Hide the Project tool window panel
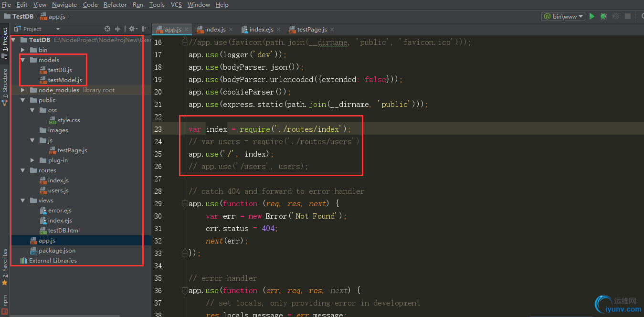Viewport: 644px width, 317px height. (x=144, y=29)
